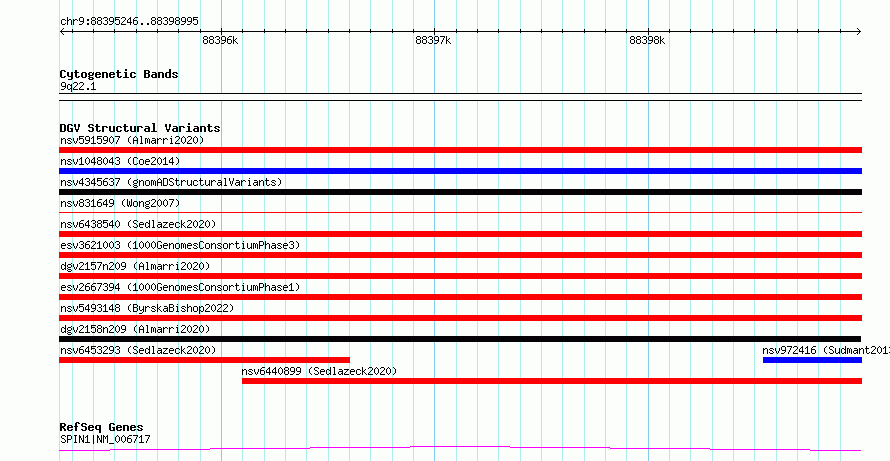Click the esv2667394 (1000GenomesConsortiumPhase1) label
The width and height of the screenshot is (890, 461).
[180, 287]
